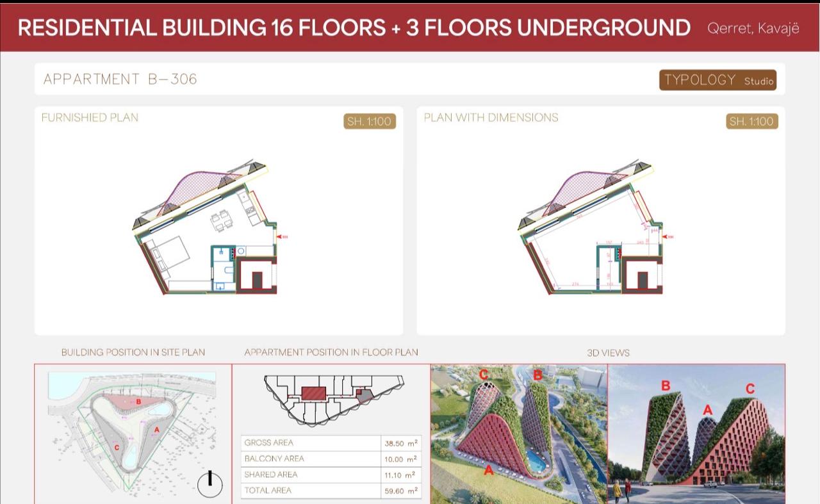
Task: Click the BALCONY AREA row in table
Action: (x=331, y=459)
